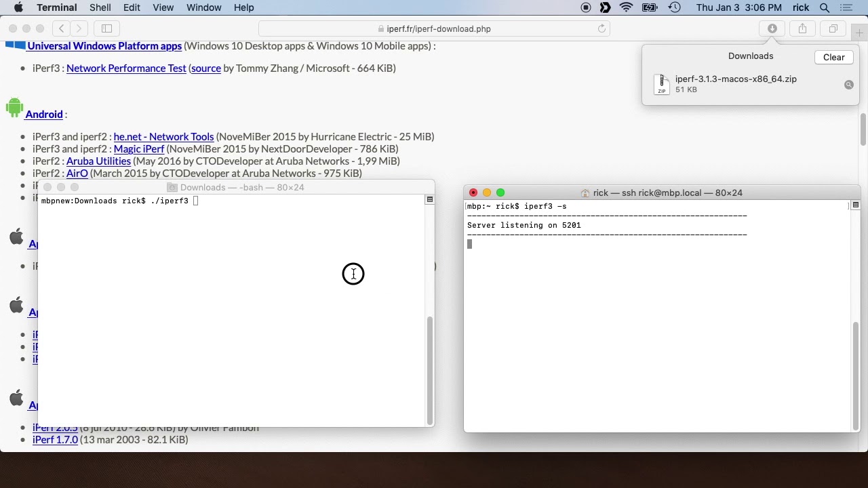This screenshot has height=488, width=868.
Task: Open Spotlight search
Action: pos(825,7)
